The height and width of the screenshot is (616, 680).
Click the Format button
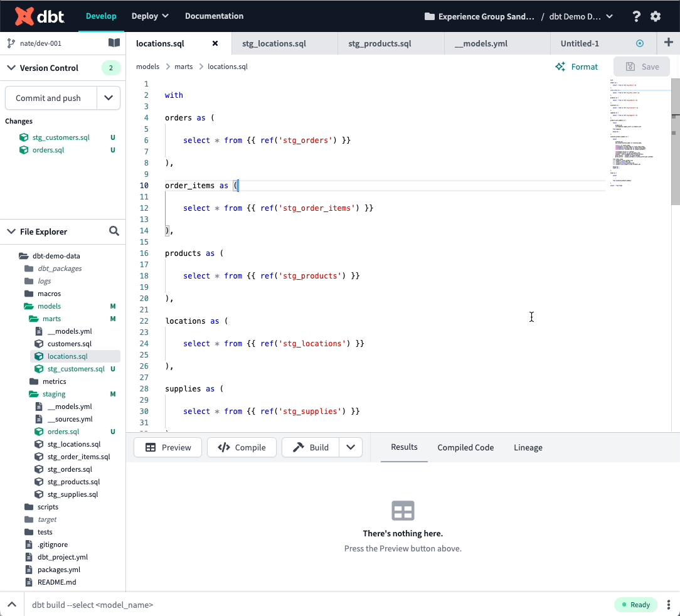[x=576, y=66]
